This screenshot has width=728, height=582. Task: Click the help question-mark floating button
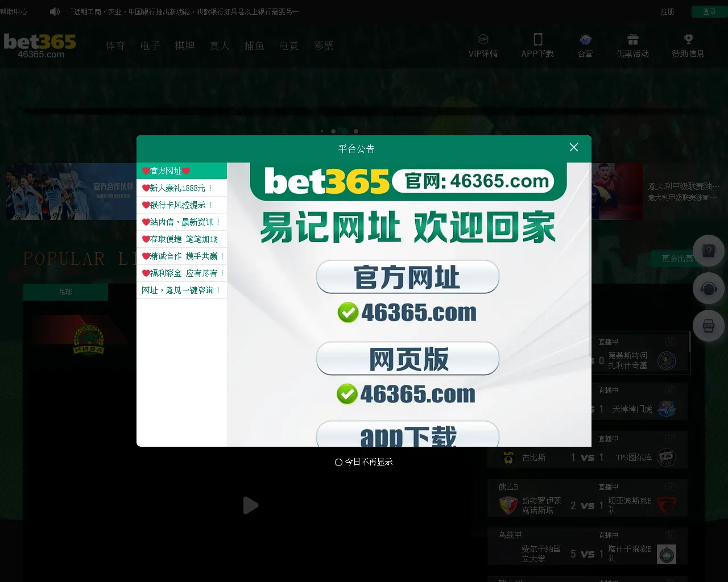(708, 251)
